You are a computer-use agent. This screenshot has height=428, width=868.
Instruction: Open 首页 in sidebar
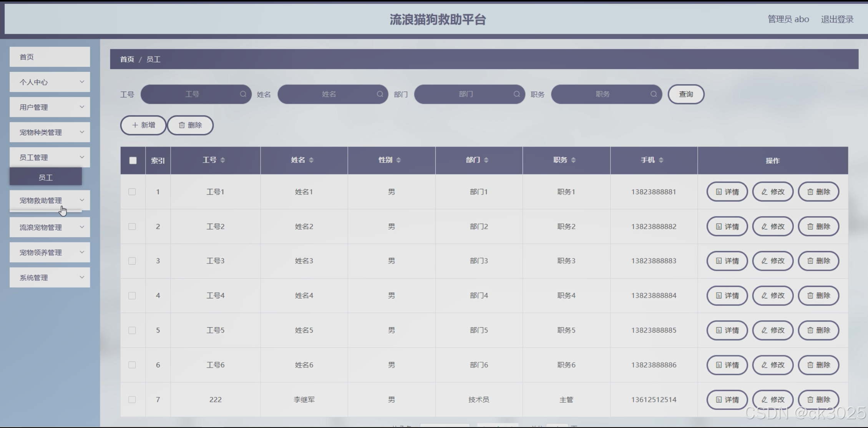50,57
